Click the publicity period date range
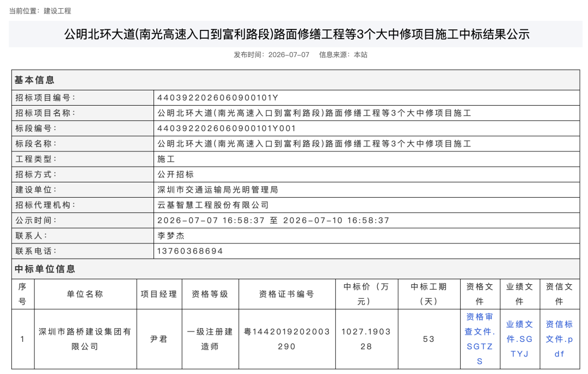588x374 pixels. point(273,220)
